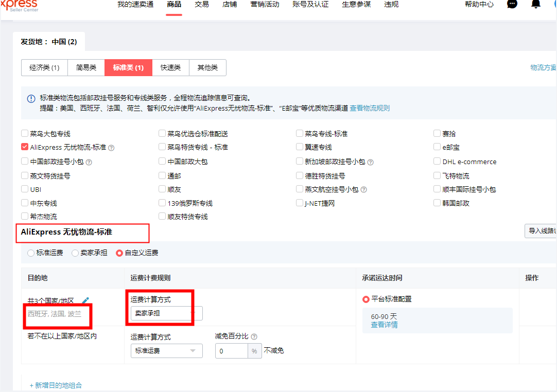
Task: Check the 燕文特货挂号 checkbox
Action: (x=25, y=175)
